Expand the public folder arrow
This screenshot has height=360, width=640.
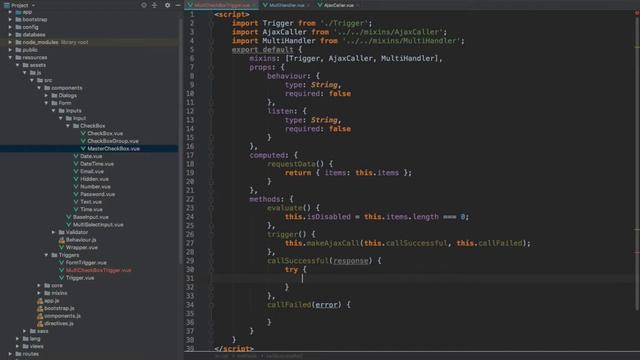[10, 50]
